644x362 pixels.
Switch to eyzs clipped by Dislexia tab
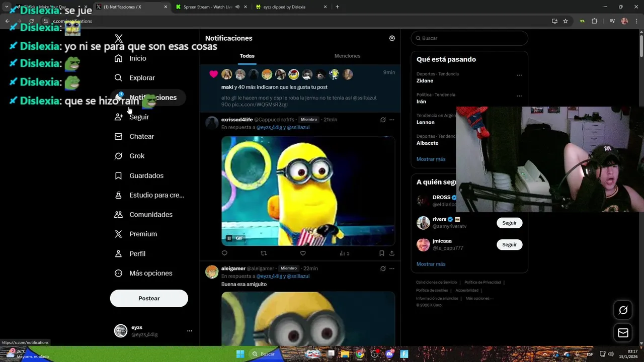pos(291,7)
